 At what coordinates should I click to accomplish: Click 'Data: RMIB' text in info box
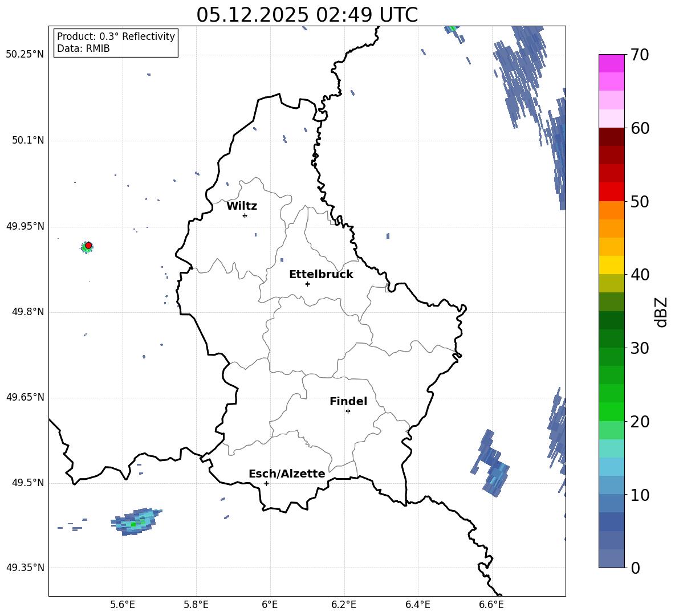pos(83,48)
